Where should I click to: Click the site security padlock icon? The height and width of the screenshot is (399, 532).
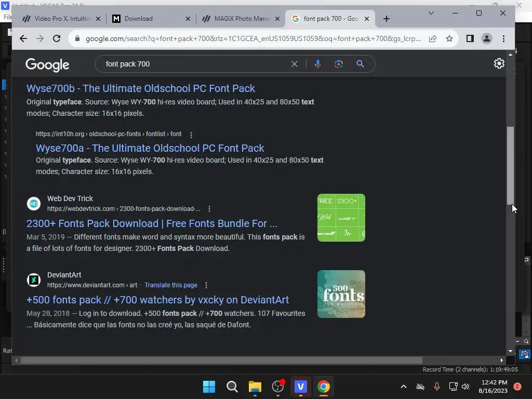77,38
